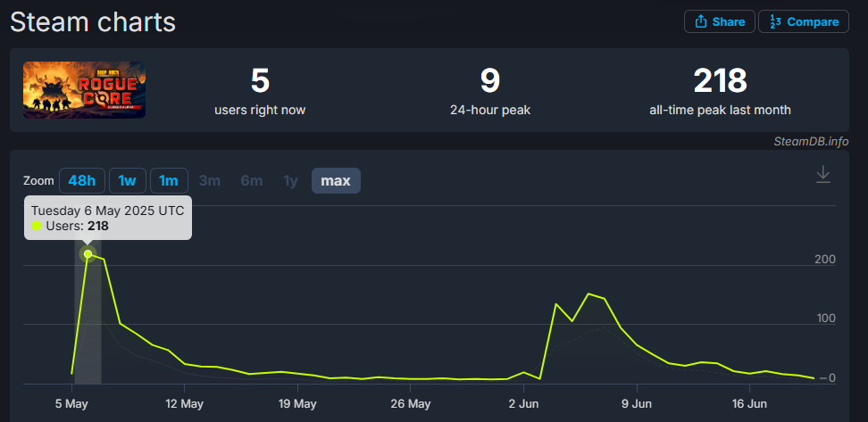Choose the 3m zoom option

(209, 181)
